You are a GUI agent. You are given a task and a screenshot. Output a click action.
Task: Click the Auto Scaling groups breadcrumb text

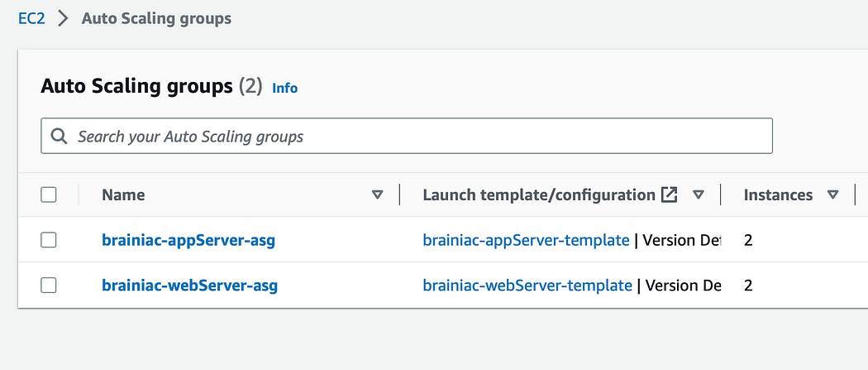click(157, 19)
